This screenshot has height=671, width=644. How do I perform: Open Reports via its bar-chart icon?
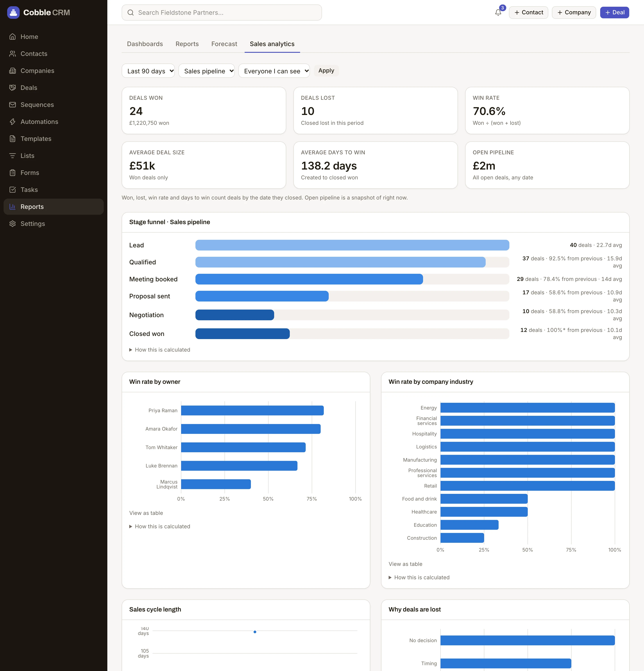coord(13,206)
